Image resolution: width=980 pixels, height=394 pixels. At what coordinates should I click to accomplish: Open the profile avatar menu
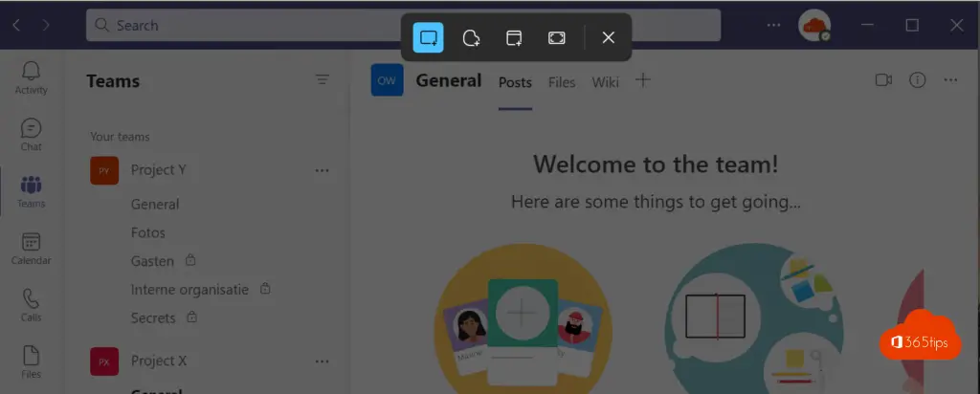point(814,25)
